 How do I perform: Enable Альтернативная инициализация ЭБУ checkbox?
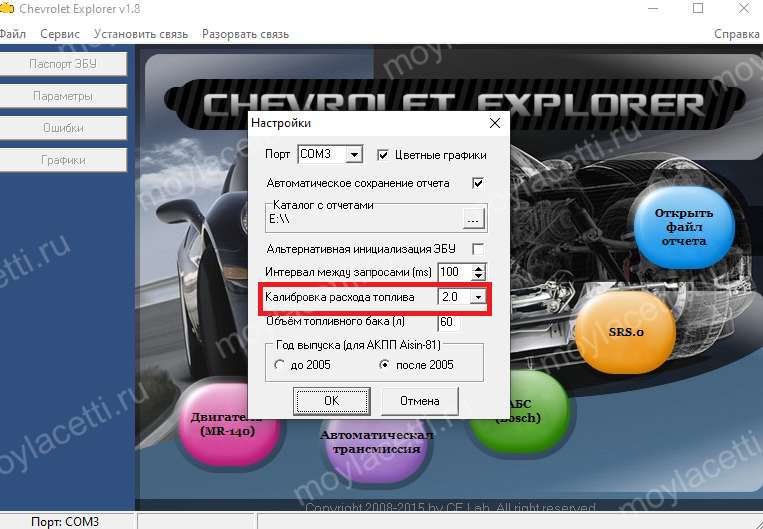(x=478, y=249)
